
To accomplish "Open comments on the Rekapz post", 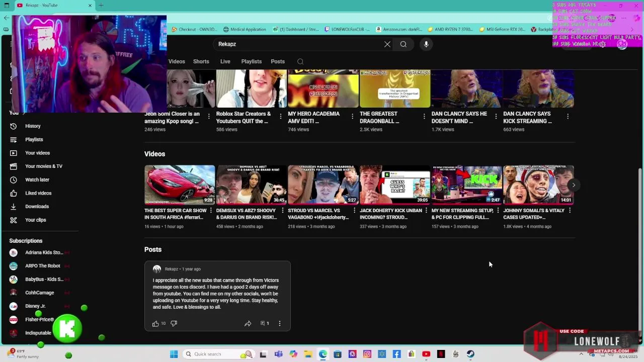I will click(x=265, y=324).
